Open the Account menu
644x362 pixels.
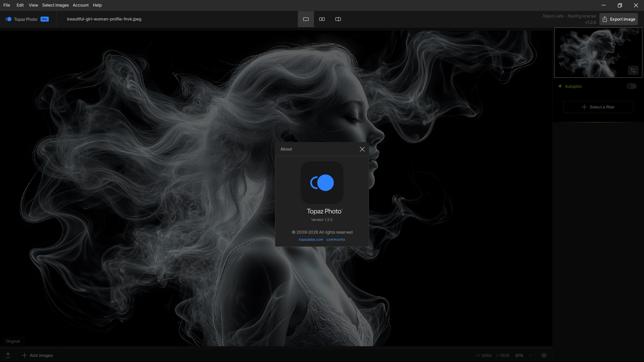(80, 5)
